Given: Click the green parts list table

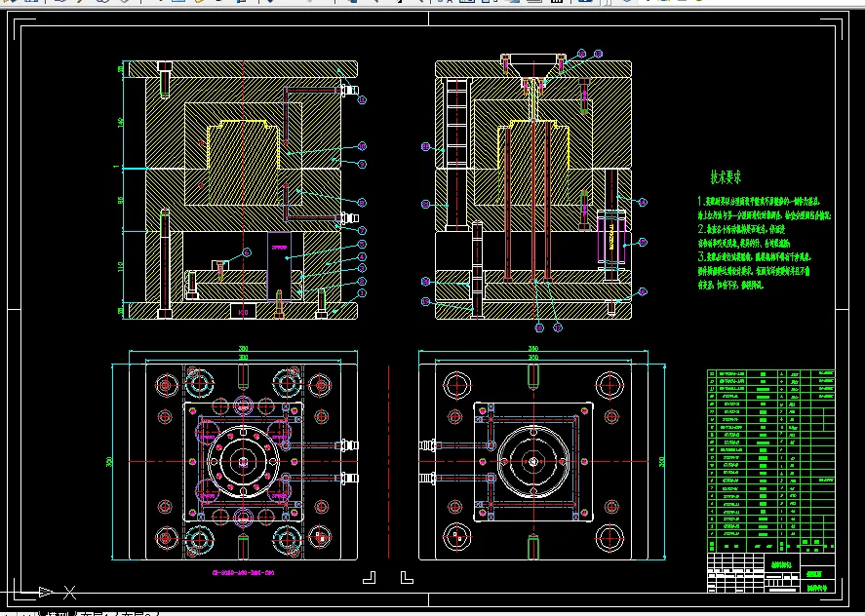Looking at the screenshot, I should pos(770,461).
